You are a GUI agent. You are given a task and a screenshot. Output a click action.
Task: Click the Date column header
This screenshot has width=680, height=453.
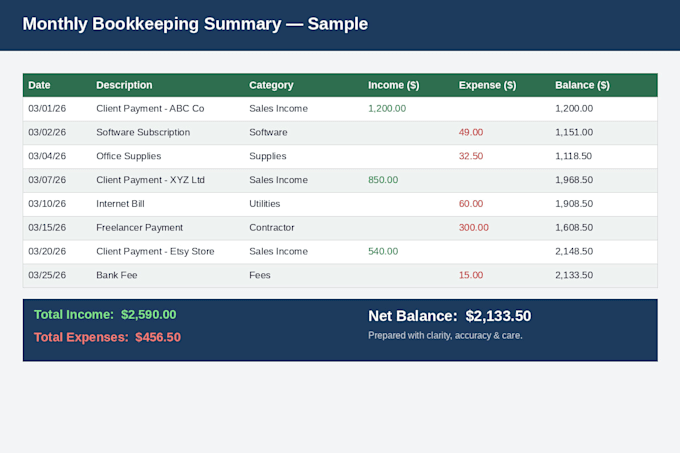pos(39,85)
